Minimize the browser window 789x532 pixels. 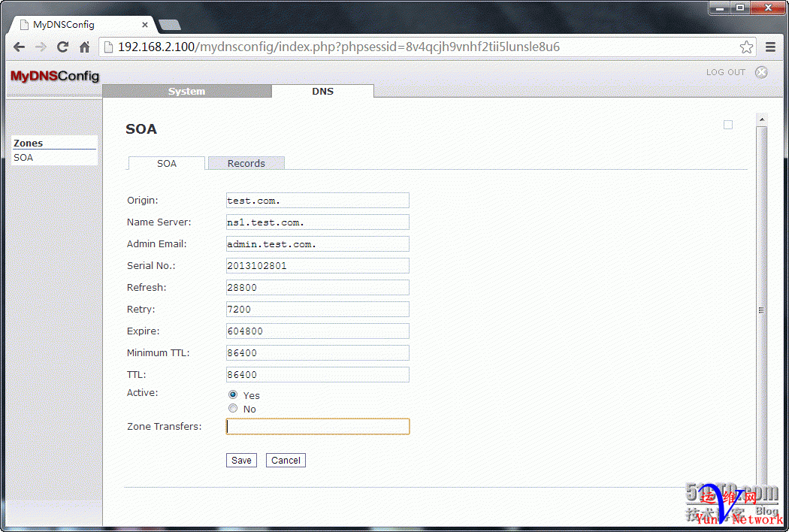[720, 8]
